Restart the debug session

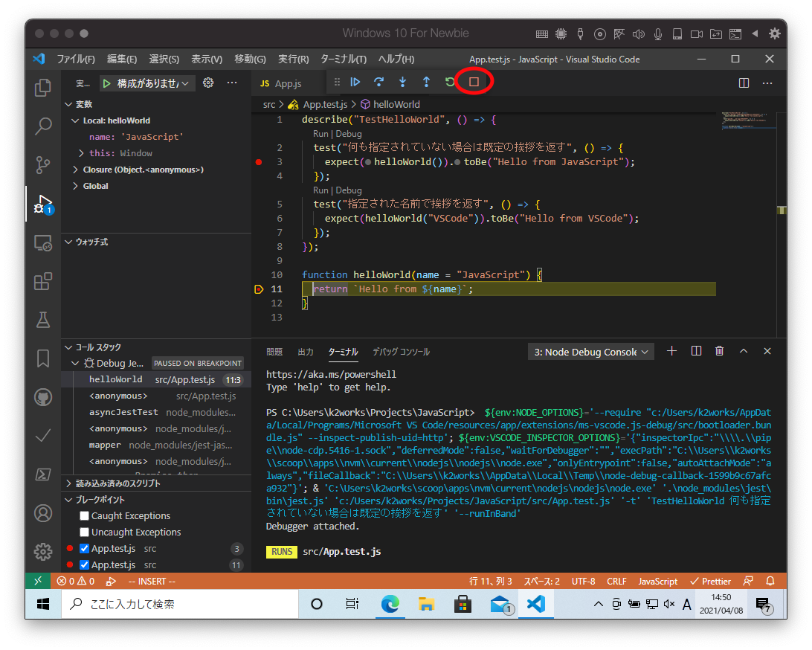[x=450, y=82]
